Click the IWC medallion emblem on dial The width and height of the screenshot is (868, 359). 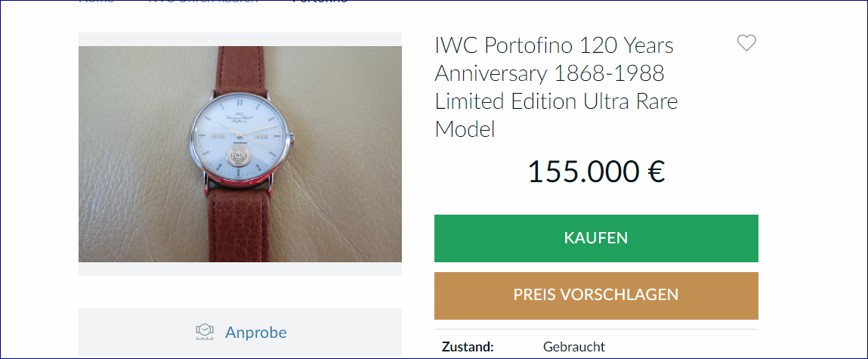238,156
